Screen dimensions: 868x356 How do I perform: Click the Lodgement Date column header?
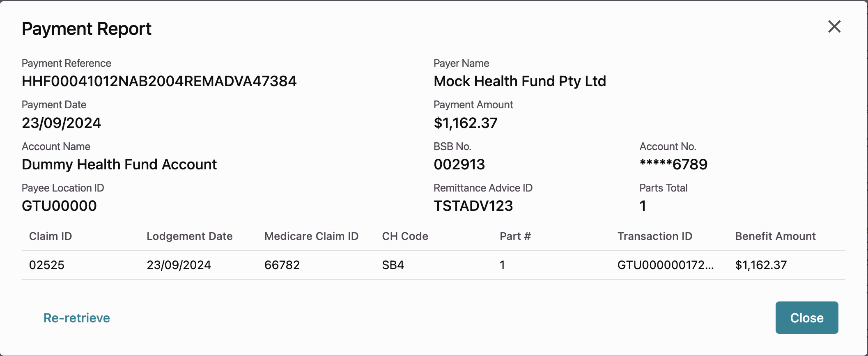pos(189,236)
